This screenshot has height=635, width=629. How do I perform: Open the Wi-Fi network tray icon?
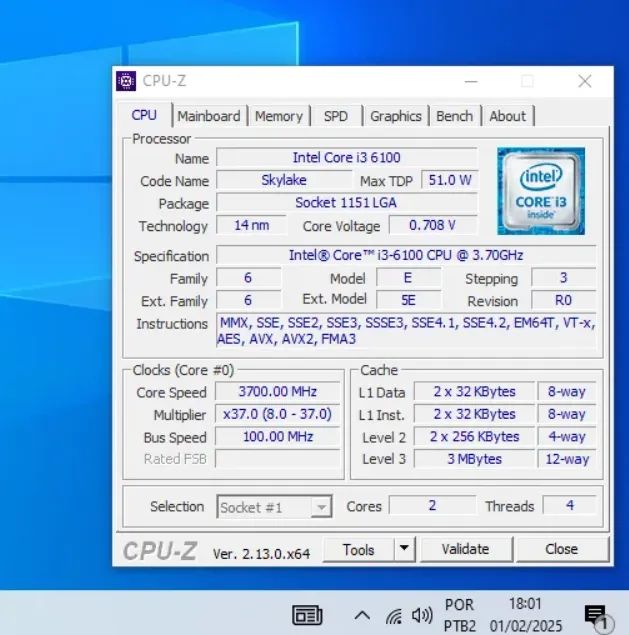click(394, 616)
